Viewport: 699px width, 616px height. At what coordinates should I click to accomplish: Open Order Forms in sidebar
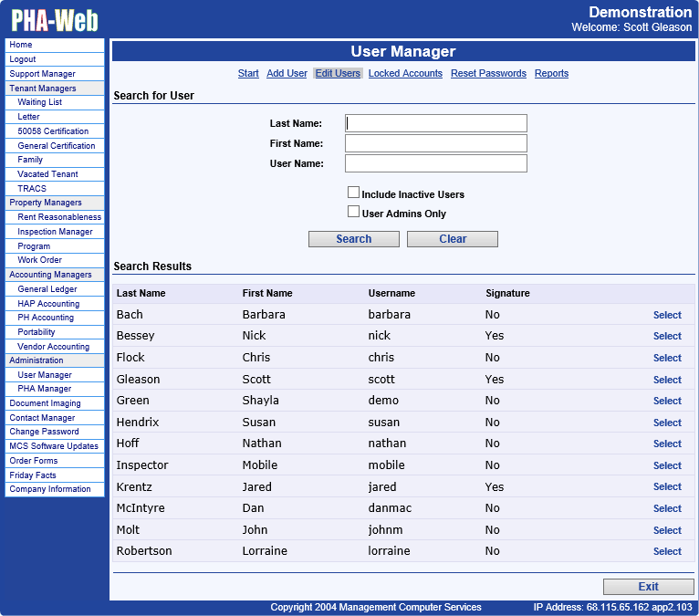55,461
